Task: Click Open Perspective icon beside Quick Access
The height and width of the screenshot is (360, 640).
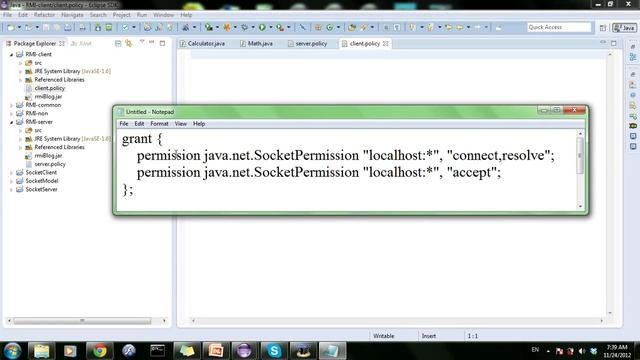Action: (x=603, y=28)
